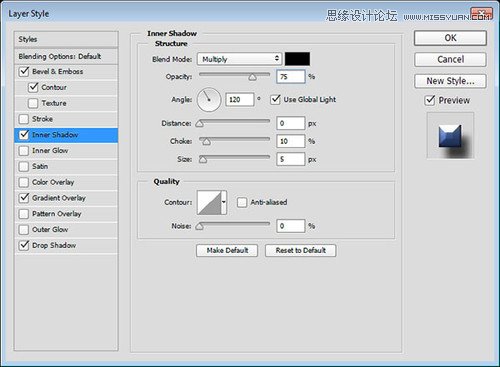Click the Angle dial control

point(209,99)
